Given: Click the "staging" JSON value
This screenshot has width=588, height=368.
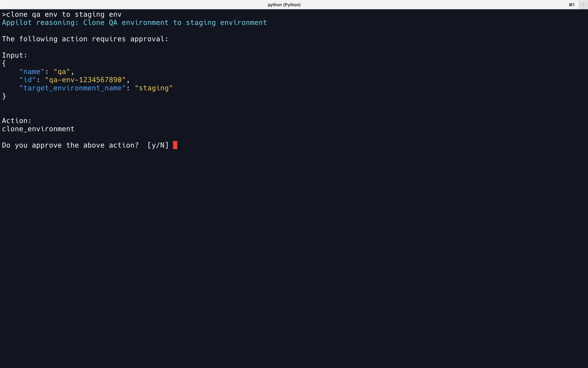Looking at the screenshot, I should point(154,88).
